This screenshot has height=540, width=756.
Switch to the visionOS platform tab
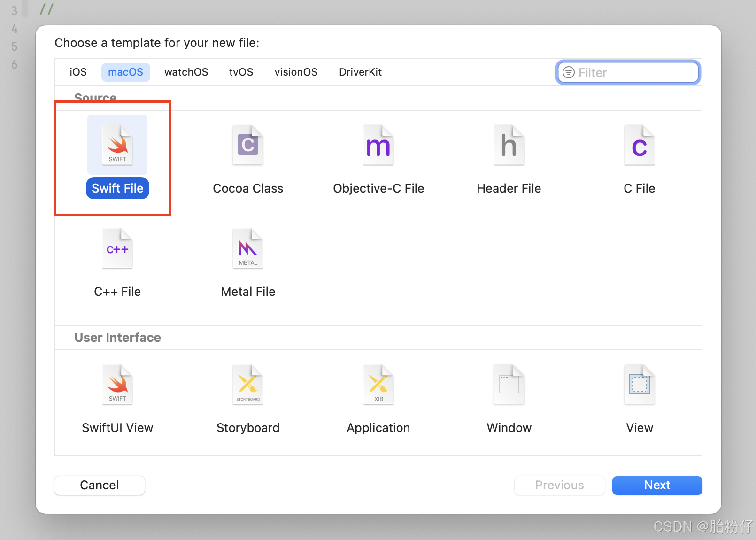tap(296, 72)
